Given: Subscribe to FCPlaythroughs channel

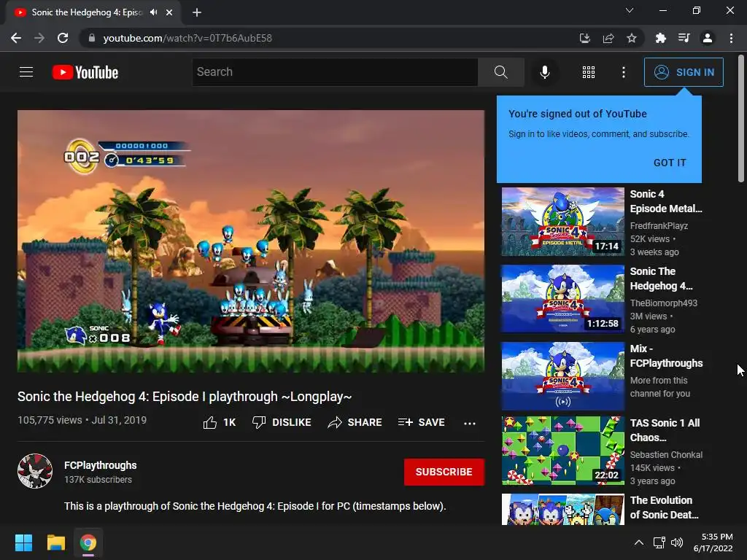Looking at the screenshot, I should click(444, 472).
